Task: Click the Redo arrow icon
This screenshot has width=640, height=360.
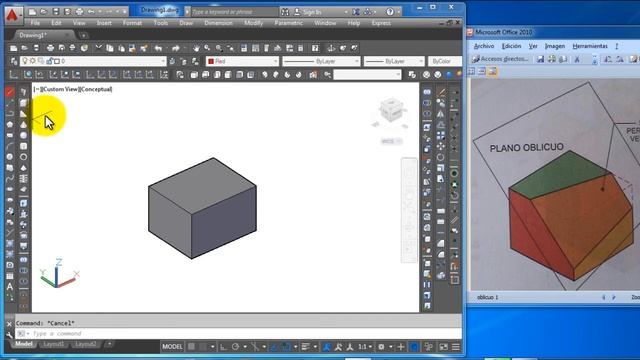Action: point(176,48)
